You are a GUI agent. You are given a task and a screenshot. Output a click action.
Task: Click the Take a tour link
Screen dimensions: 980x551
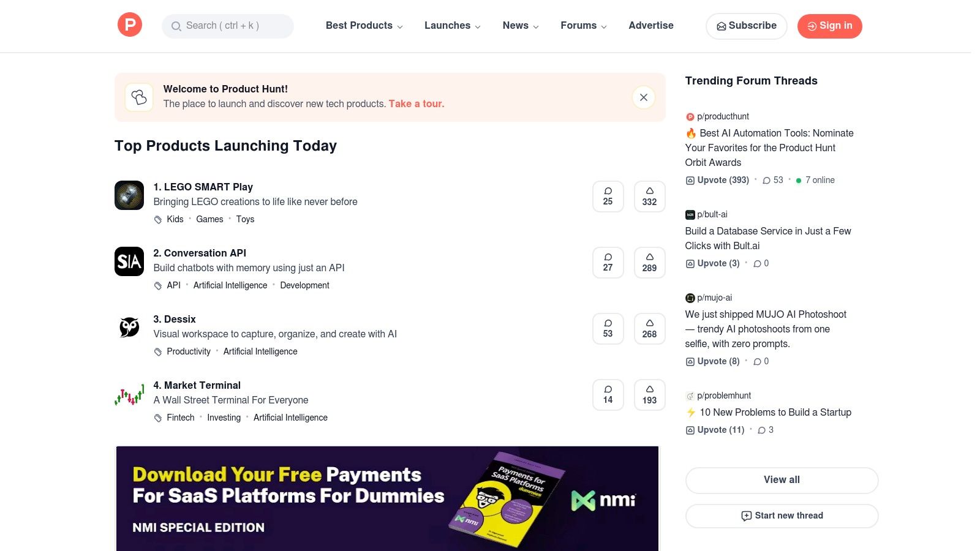coord(416,103)
